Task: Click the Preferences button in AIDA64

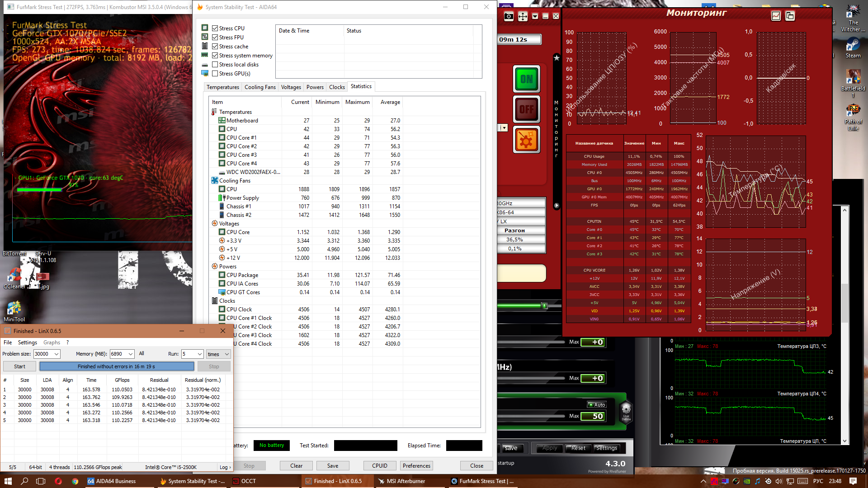Action: point(416,466)
